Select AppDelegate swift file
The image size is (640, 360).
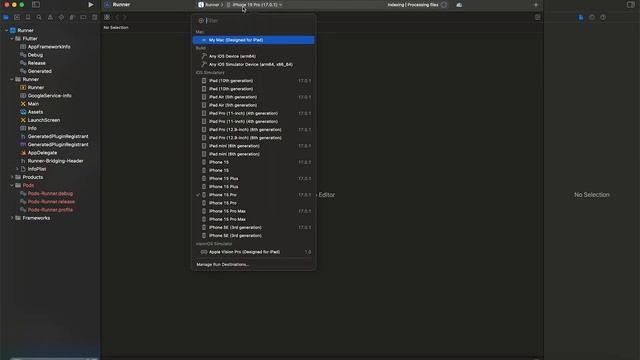(42, 153)
